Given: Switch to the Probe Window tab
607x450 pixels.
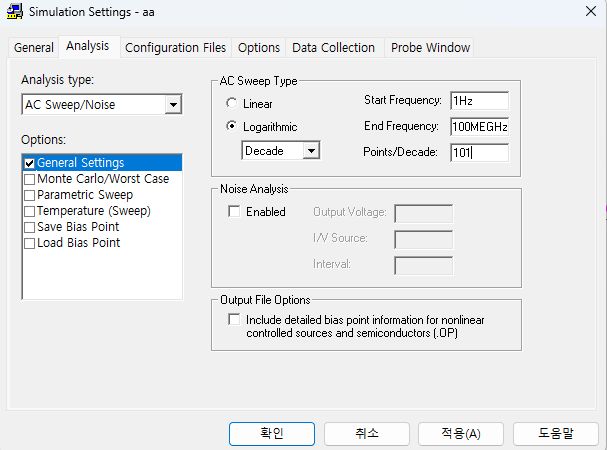Looking at the screenshot, I should click(430, 48).
